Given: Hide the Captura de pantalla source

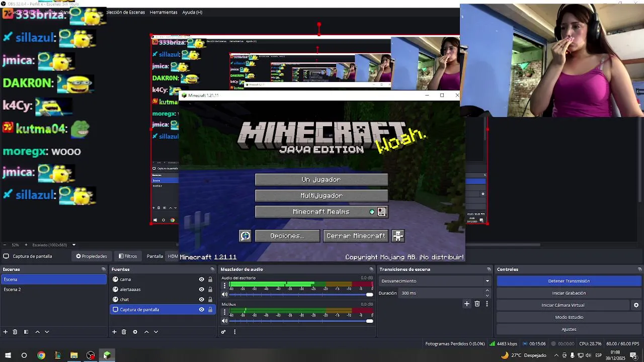Looking at the screenshot, I should tap(201, 310).
